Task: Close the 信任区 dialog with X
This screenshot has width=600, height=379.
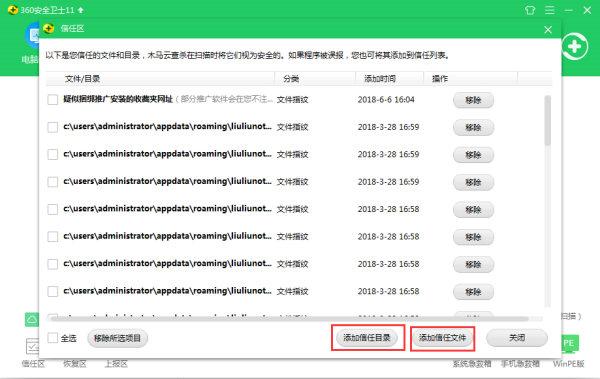Action: [548, 29]
